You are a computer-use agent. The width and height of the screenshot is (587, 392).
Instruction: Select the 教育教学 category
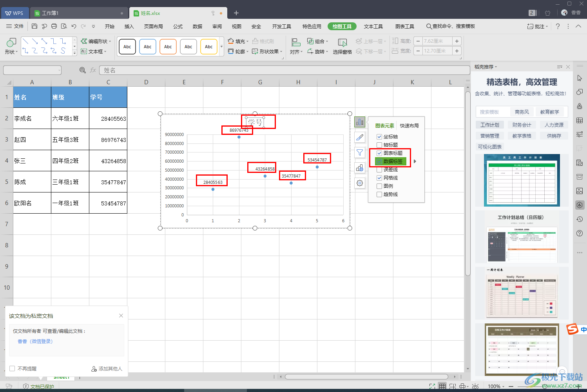550,112
